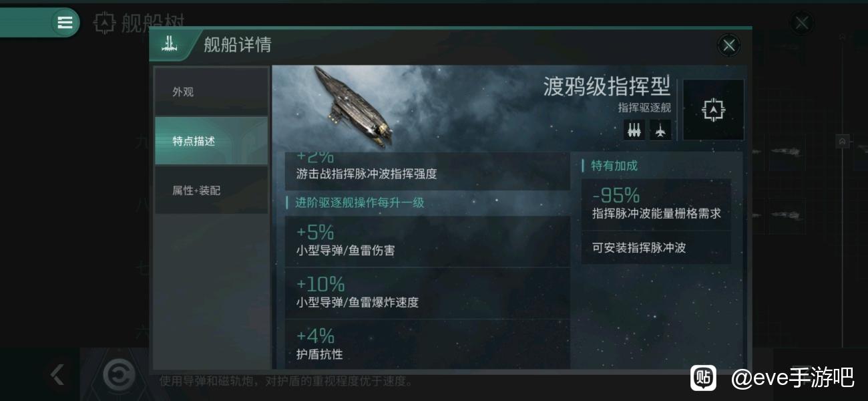Click the ship details header icon
The height and width of the screenshot is (401, 868).
(x=170, y=45)
